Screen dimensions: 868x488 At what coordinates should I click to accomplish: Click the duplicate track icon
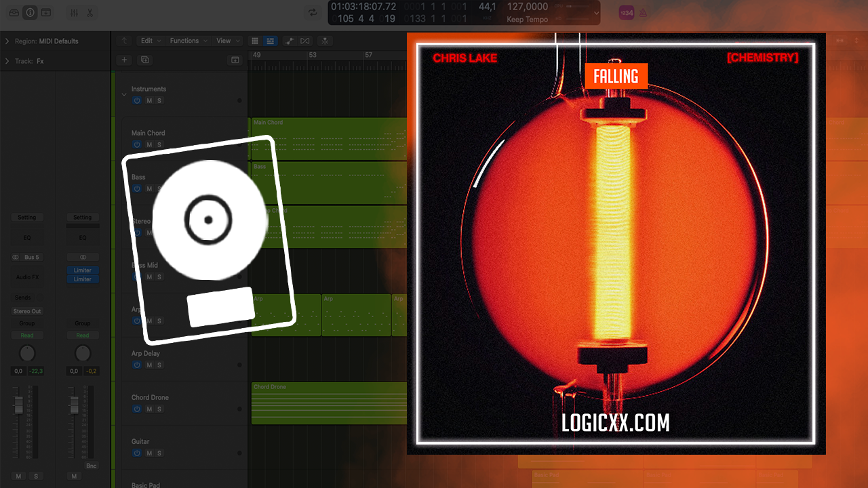click(145, 60)
